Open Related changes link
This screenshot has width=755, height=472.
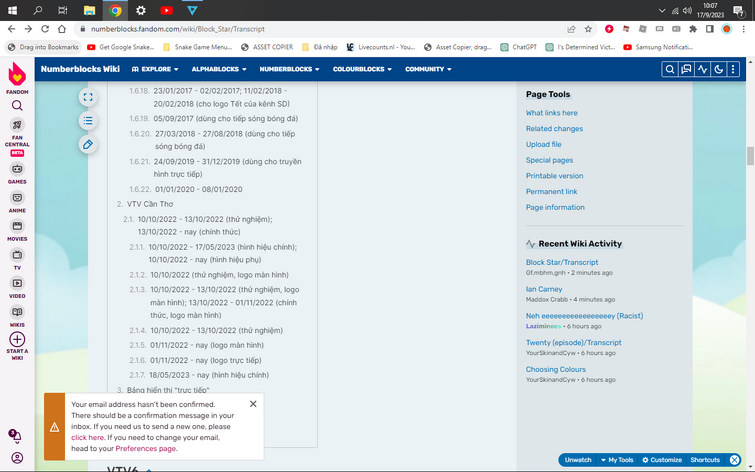[554, 129]
